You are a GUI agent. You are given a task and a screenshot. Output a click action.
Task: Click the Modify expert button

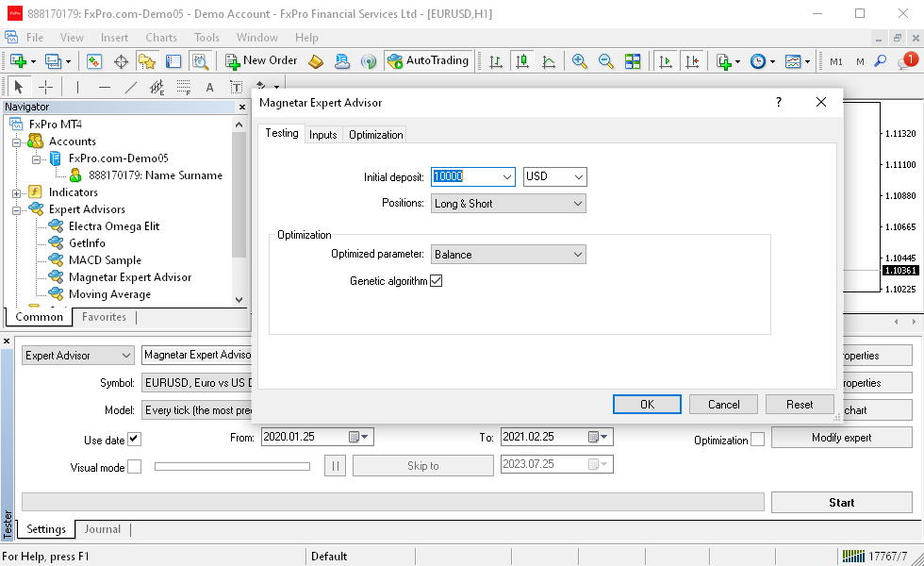[841, 438]
